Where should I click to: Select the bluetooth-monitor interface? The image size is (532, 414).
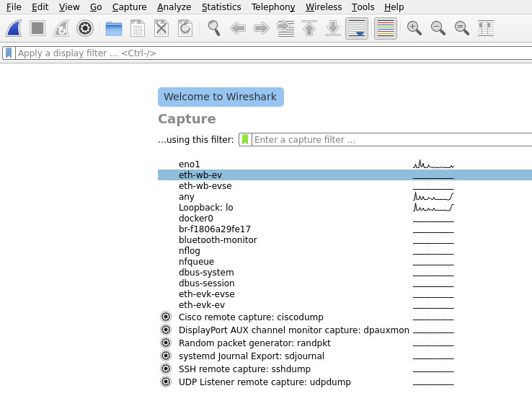point(345,240)
